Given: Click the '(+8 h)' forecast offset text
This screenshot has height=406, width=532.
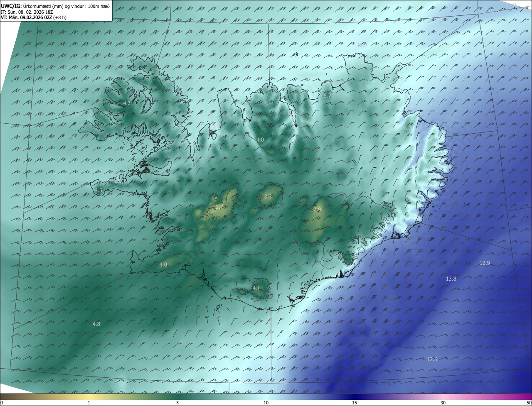Looking at the screenshot, I should click(x=60, y=17).
